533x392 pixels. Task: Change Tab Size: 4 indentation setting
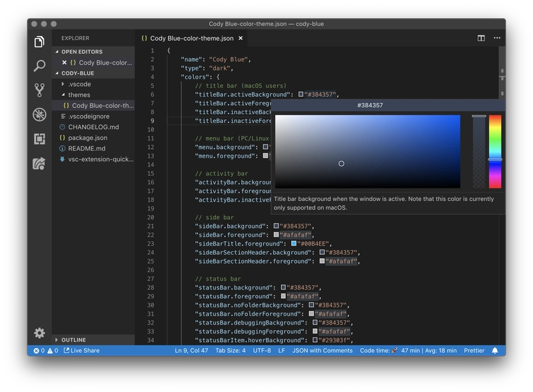[231, 351]
